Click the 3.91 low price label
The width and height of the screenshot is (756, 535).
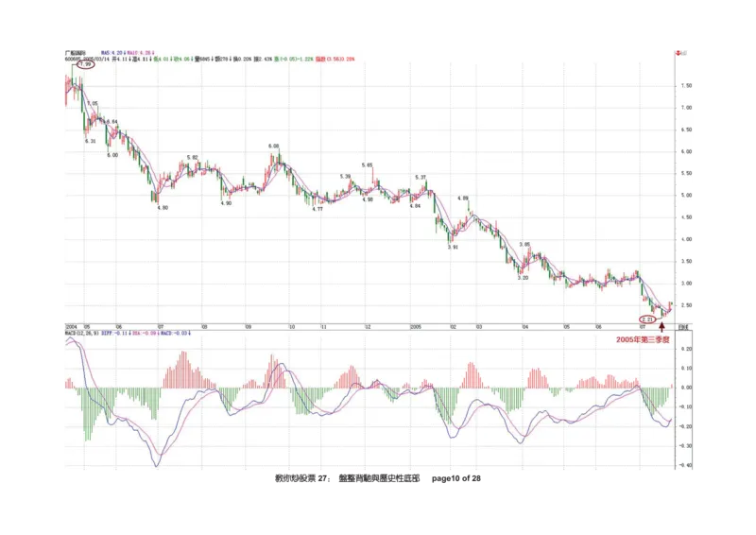click(453, 247)
